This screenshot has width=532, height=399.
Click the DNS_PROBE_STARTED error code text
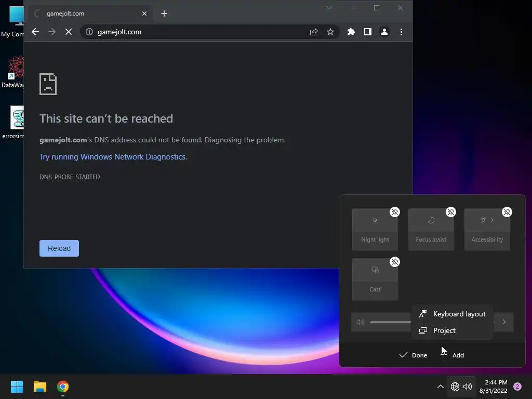point(70,177)
